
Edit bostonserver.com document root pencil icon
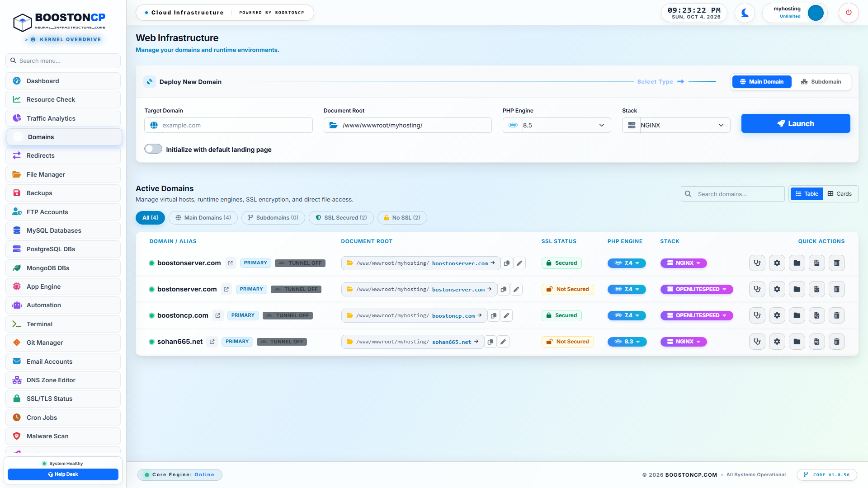click(516, 289)
